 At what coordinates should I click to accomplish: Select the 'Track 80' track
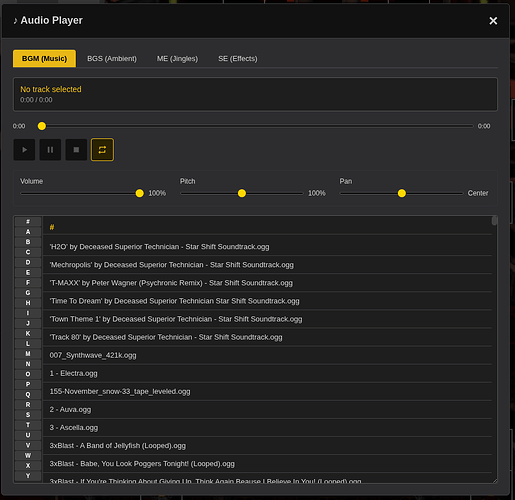coord(267,337)
